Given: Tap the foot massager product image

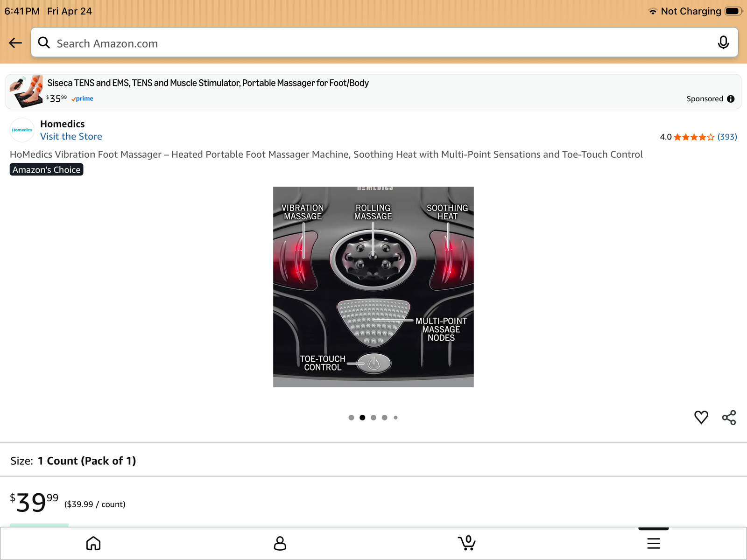Looking at the screenshot, I should tap(373, 287).
